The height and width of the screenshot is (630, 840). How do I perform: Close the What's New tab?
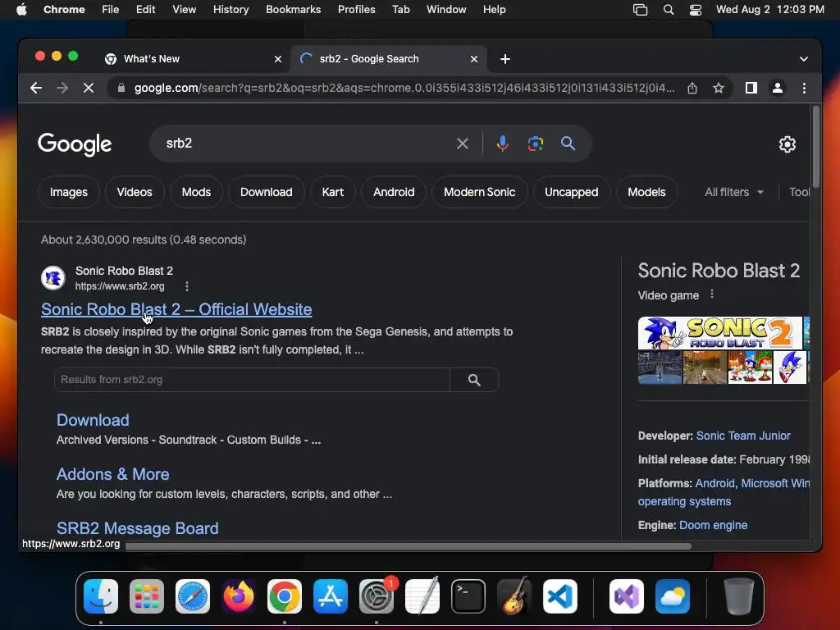(278, 59)
